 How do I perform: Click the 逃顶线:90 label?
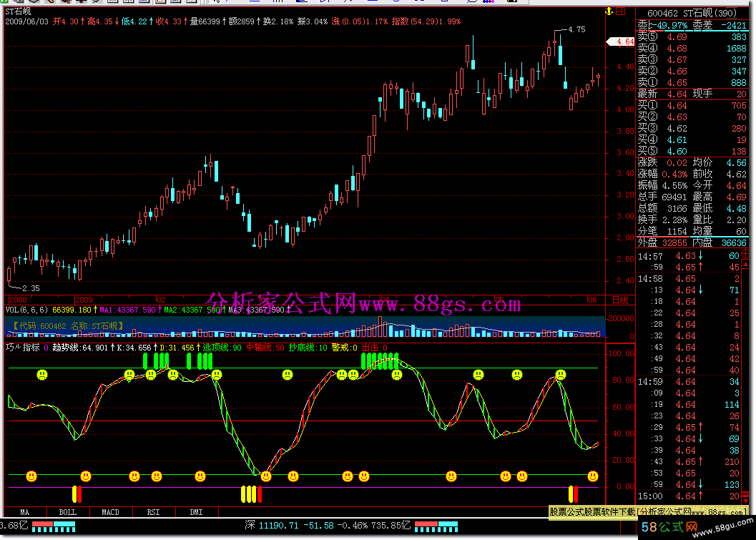(x=222, y=347)
